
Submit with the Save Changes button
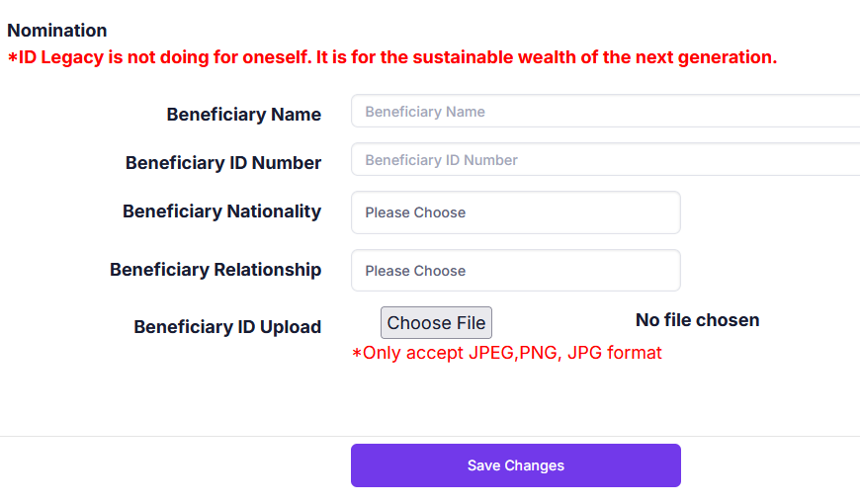click(515, 465)
